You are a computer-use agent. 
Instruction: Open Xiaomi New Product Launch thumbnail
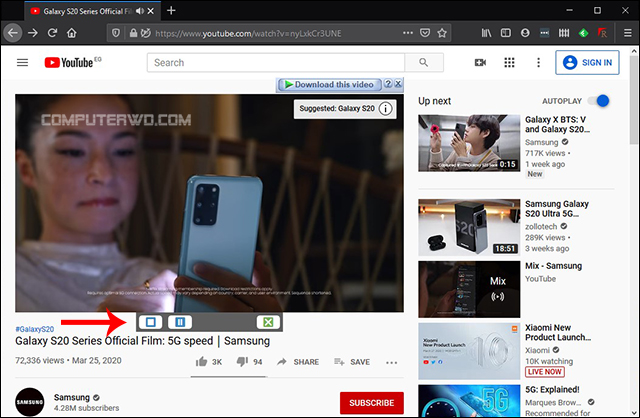469,351
